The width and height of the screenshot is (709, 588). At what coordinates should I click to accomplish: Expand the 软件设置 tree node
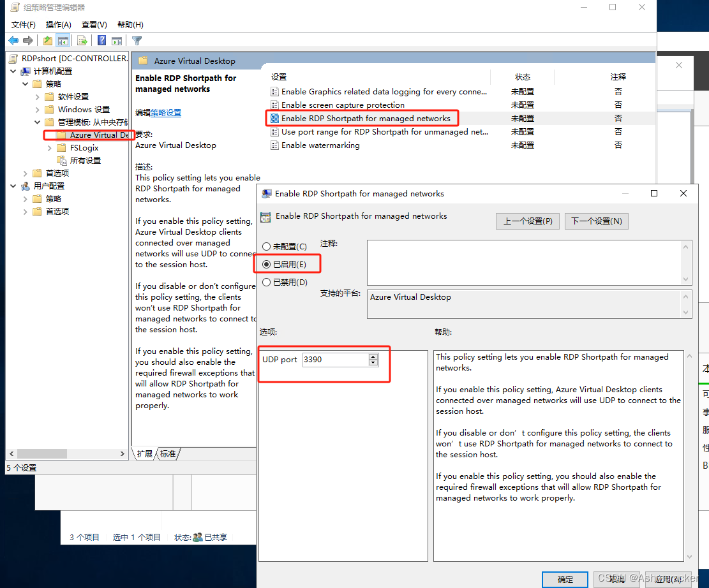(x=38, y=97)
